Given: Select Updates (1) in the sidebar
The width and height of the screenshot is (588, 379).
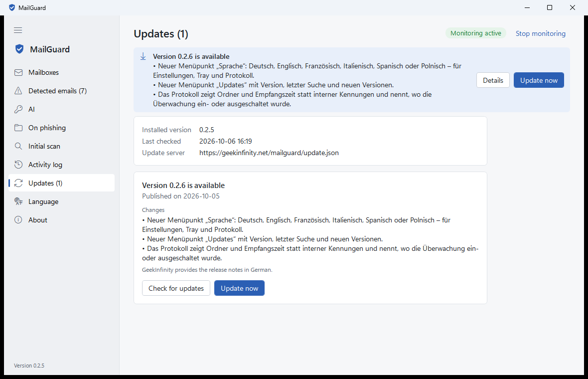Looking at the screenshot, I should coord(61,183).
